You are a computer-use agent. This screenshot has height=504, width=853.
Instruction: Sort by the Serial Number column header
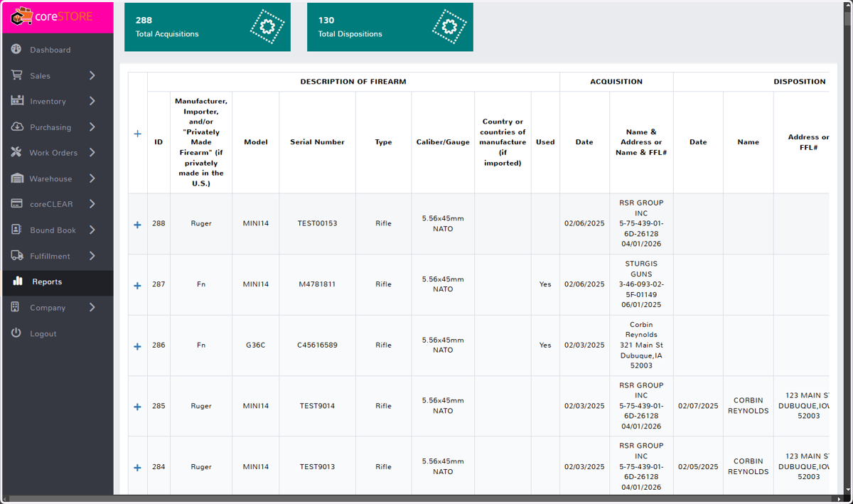pyautogui.click(x=317, y=142)
